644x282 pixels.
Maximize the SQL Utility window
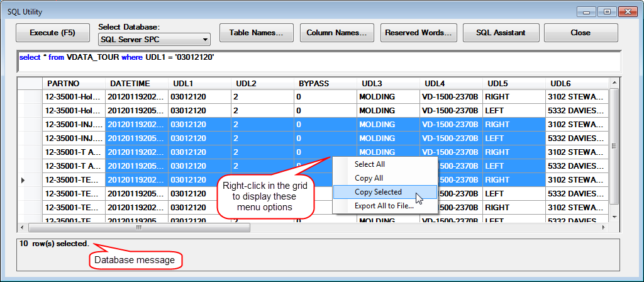pos(608,11)
